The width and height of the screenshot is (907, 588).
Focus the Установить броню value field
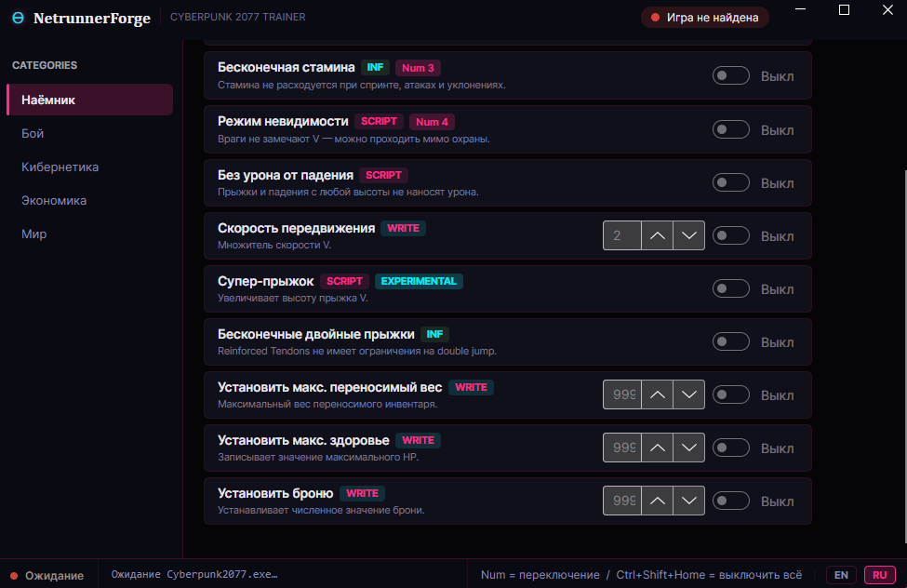pyautogui.click(x=621, y=501)
